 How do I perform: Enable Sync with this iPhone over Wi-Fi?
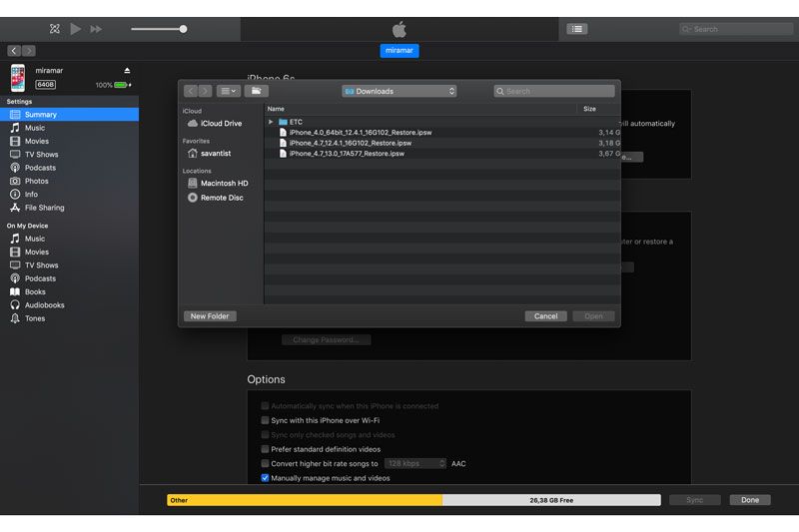pyautogui.click(x=265, y=420)
